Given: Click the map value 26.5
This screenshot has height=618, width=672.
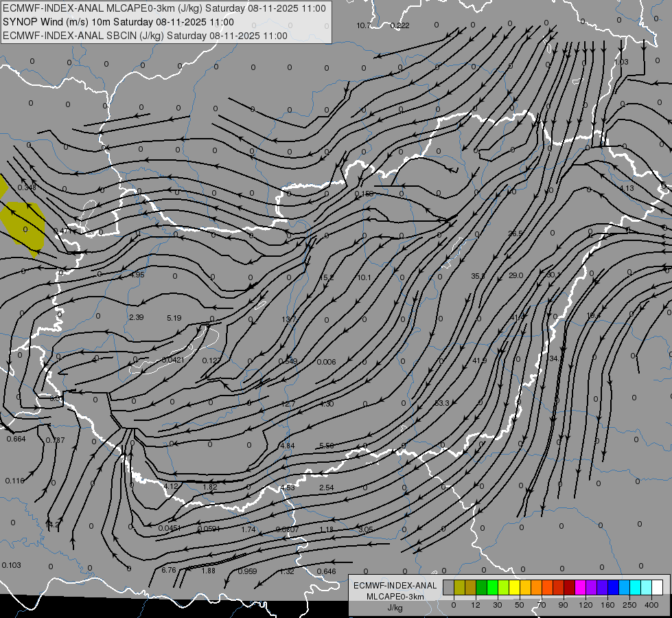Looking at the screenshot, I should tap(515, 233).
